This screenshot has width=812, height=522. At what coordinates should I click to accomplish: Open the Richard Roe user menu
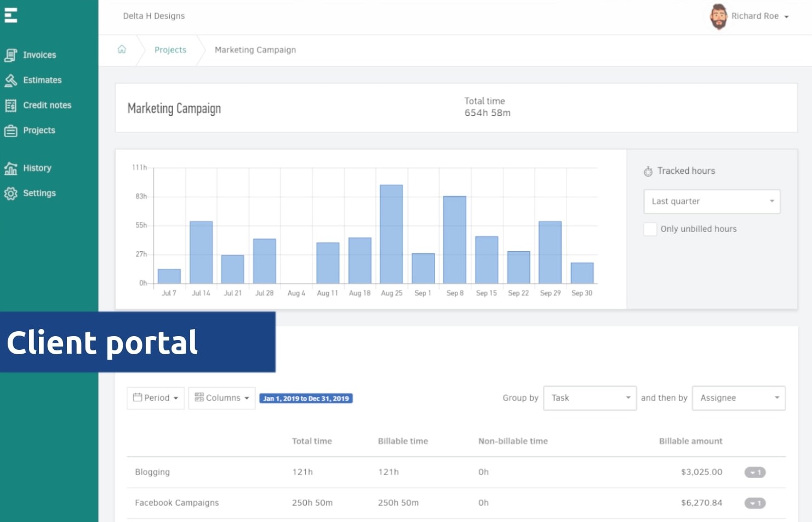tap(750, 16)
